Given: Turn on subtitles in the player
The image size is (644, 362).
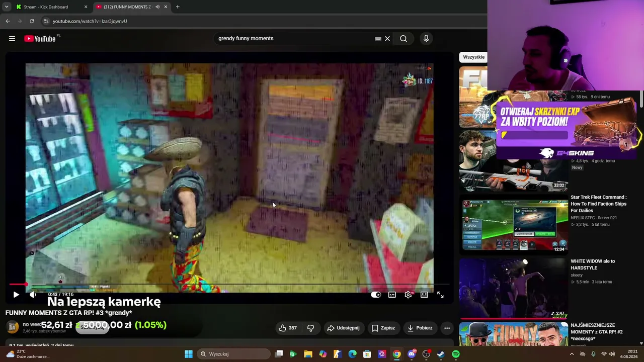Looking at the screenshot, I should [392, 295].
